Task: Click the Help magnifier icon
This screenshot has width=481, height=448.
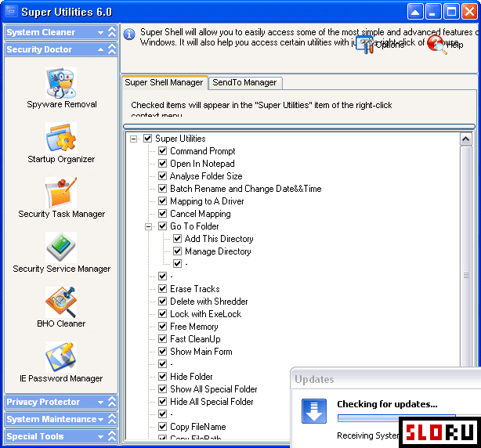Action: [x=436, y=45]
